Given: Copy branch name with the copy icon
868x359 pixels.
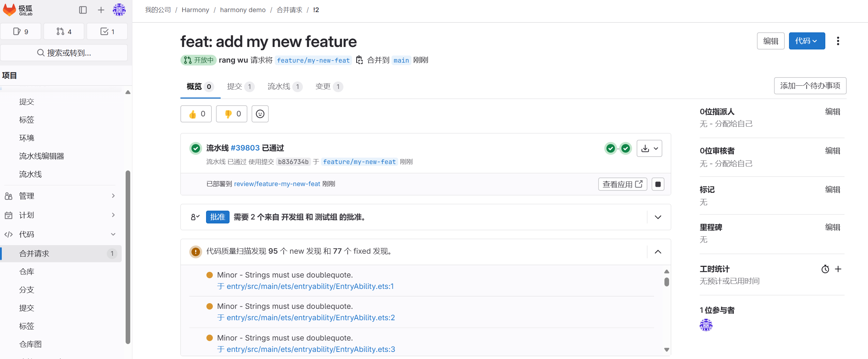Looking at the screenshot, I should pyautogui.click(x=359, y=60).
